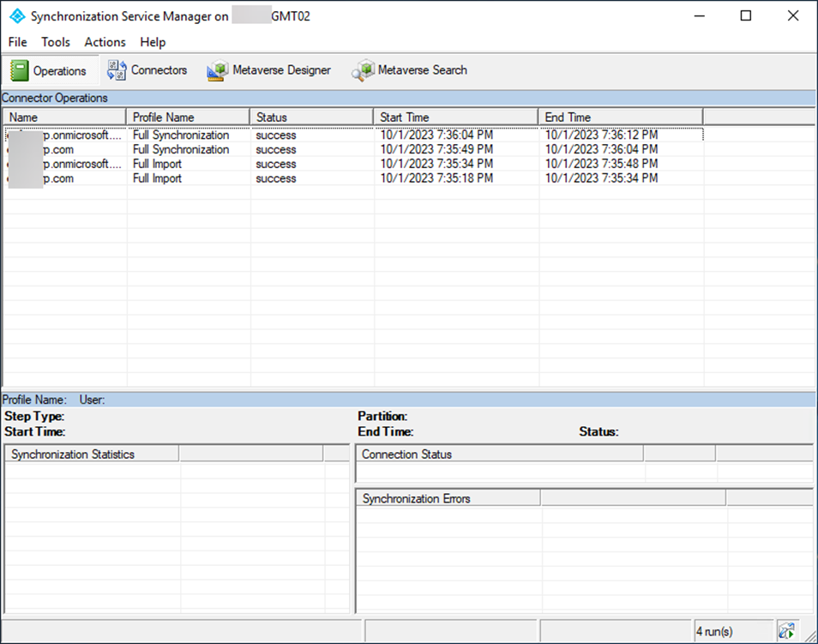Click the status bar icon at bottom right
The height and width of the screenshot is (644, 818).
pos(786,632)
